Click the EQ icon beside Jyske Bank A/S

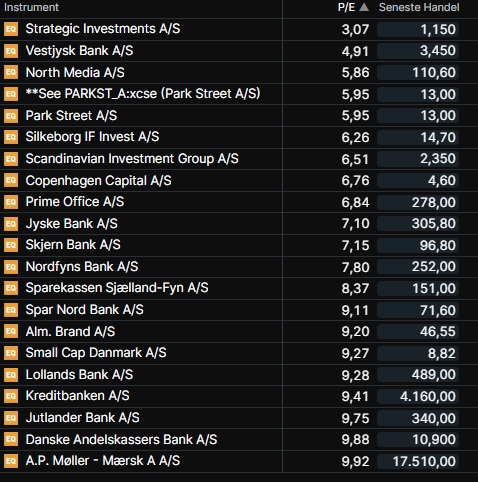tap(11, 223)
